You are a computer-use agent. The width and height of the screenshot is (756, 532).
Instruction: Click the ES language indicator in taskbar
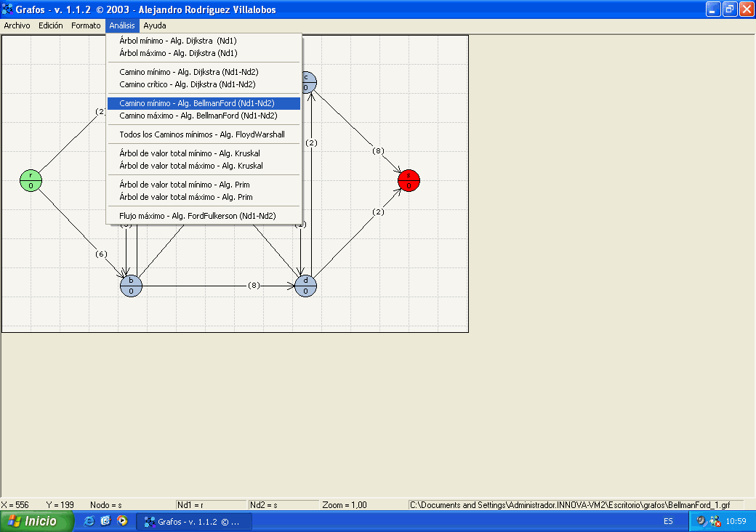click(x=668, y=521)
